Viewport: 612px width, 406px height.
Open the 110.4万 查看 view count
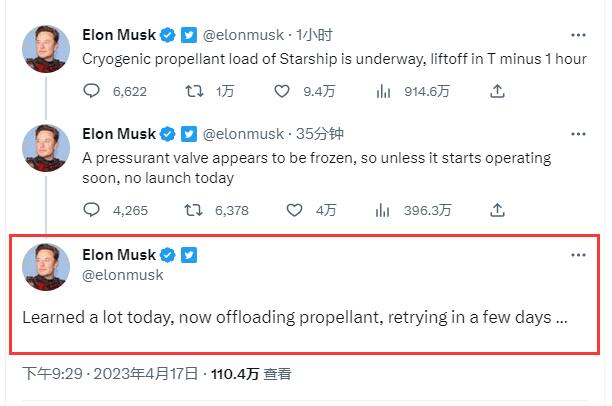[249, 374]
